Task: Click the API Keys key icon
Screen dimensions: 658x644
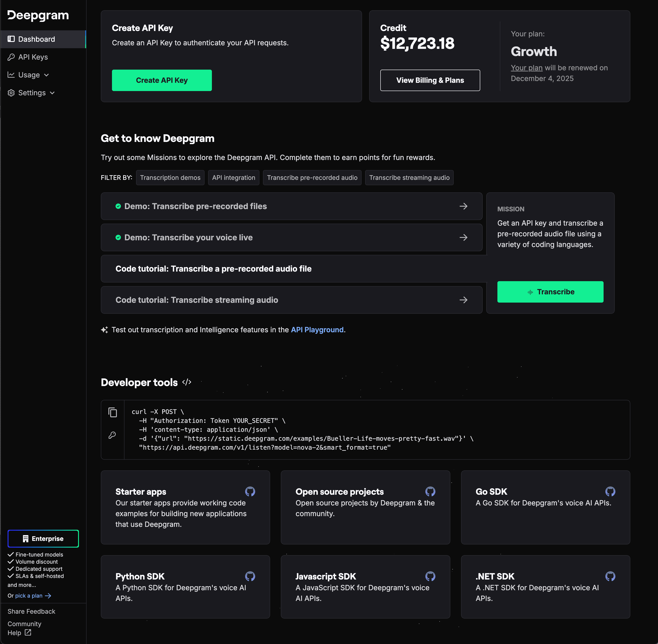Action: pos(11,57)
